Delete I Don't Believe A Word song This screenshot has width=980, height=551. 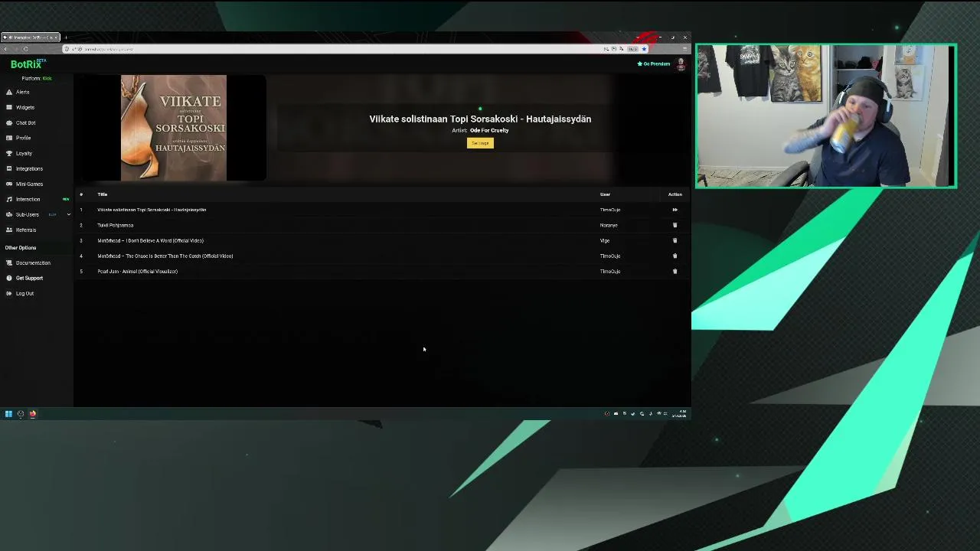point(675,240)
